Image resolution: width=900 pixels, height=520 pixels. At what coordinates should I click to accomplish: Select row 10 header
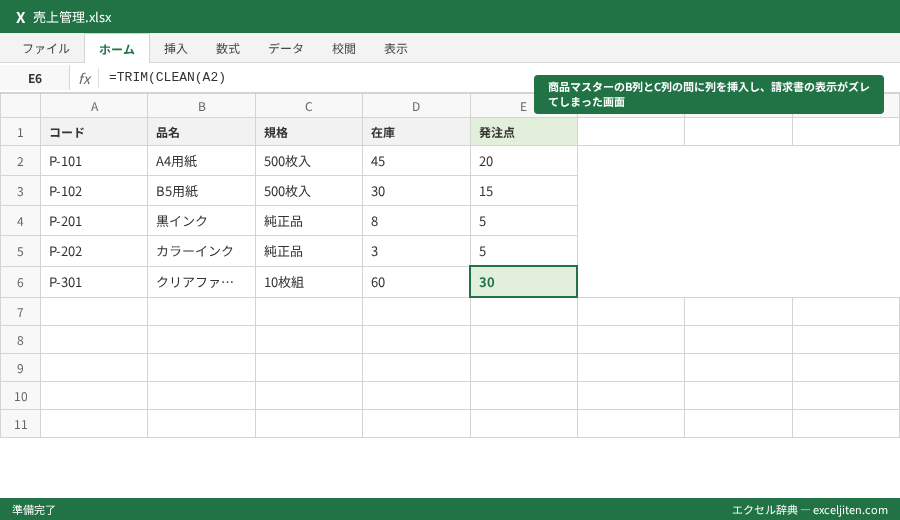tap(21, 397)
